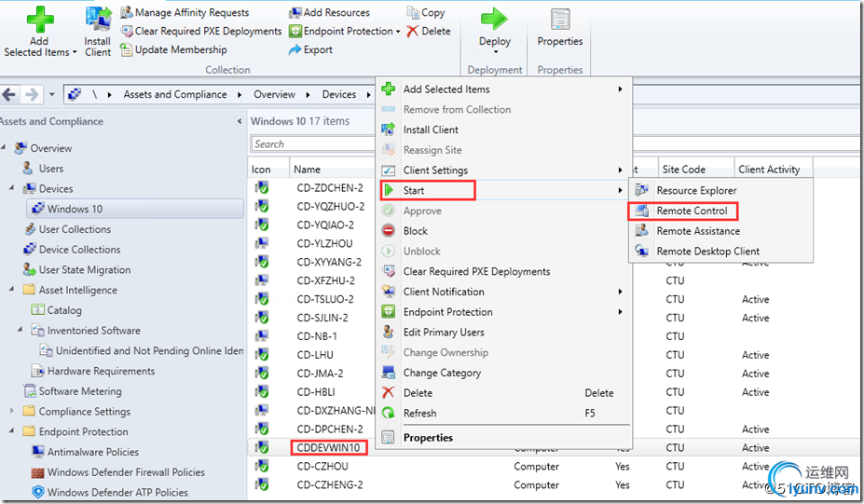Click Overview in the breadcrumb path
Image resolution: width=864 pixels, height=504 pixels.
coord(274,94)
